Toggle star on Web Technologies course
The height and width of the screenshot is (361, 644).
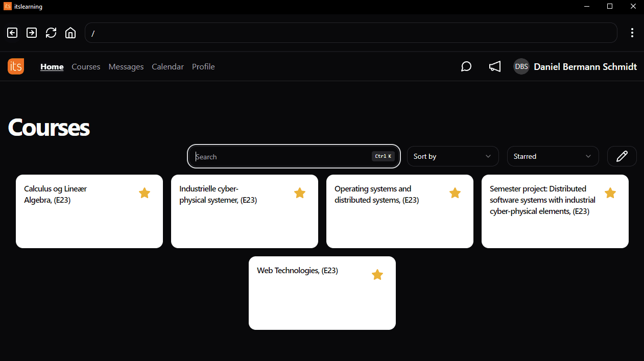coord(377,275)
